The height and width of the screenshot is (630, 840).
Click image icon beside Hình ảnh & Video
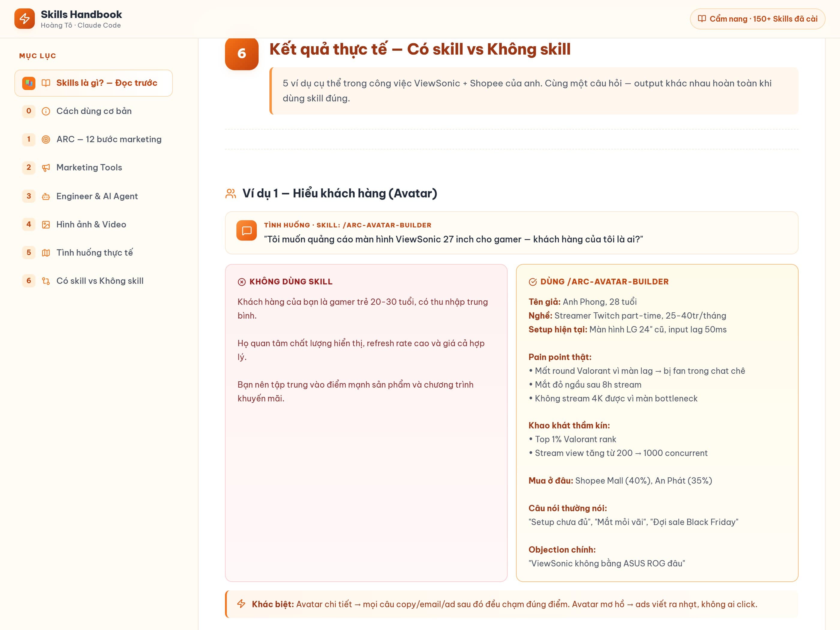[46, 224]
